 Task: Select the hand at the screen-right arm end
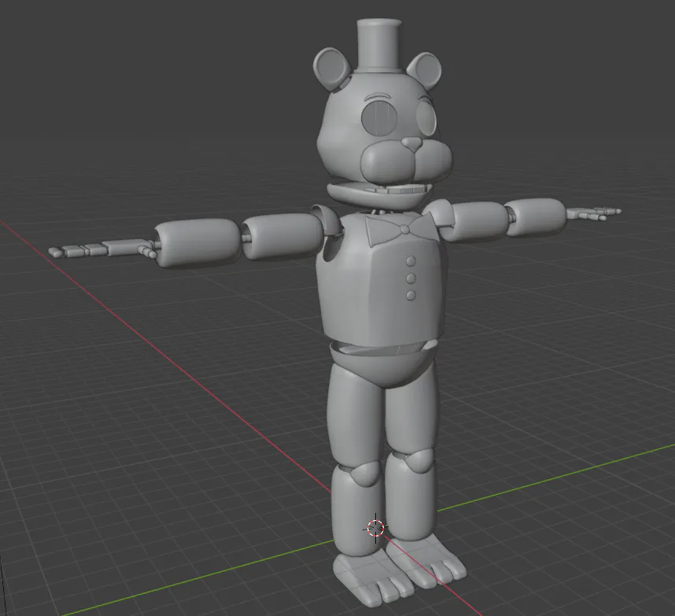pyautogui.click(x=594, y=213)
